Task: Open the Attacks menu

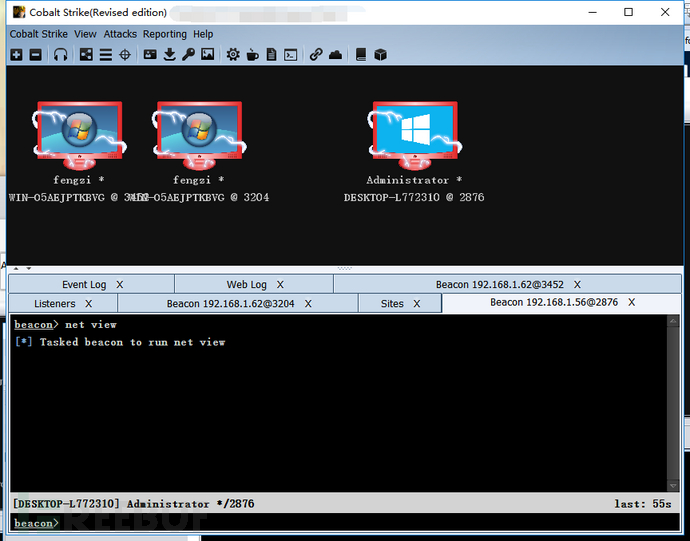Action: click(120, 34)
